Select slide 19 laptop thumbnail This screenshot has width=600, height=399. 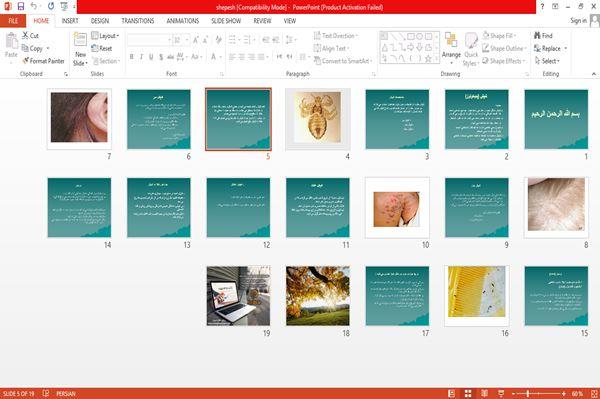coord(238,296)
